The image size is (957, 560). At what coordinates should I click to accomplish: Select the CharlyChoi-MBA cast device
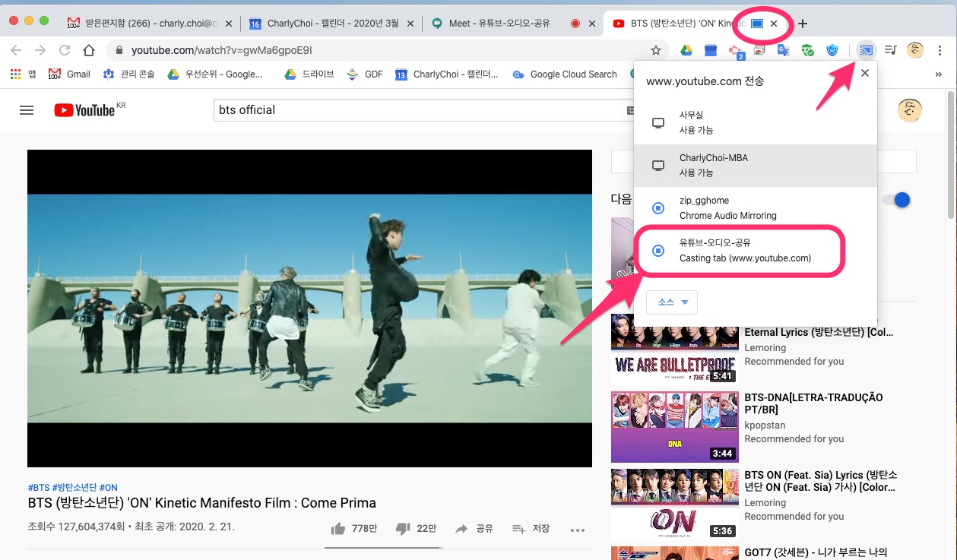click(x=755, y=165)
